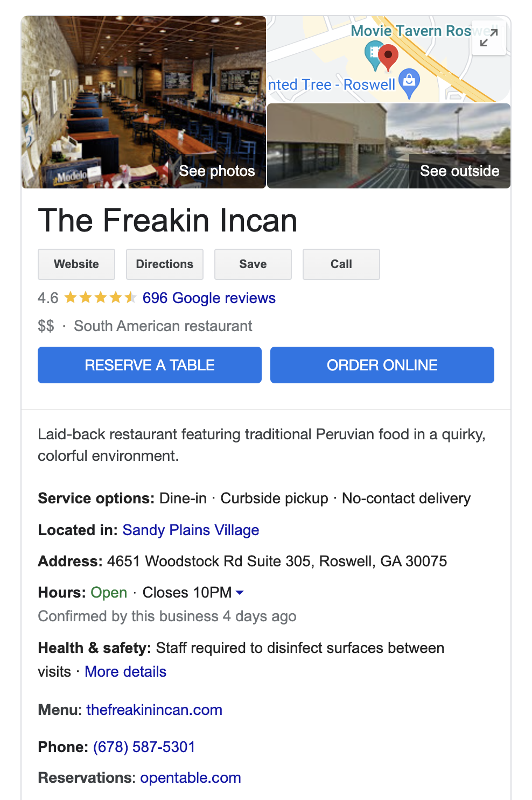Click the blue shopping bag map marker
This screenshot has width=532, height=800.
pyautogui.click(x=410, y=83)
